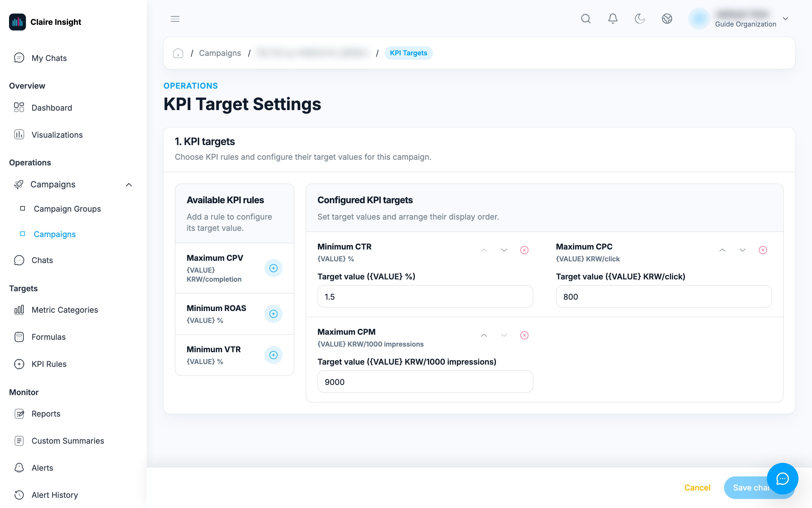This screenshot has height=508, width=812.
Task: Open Chats under Operations
Action: click(x=34, y=260)
